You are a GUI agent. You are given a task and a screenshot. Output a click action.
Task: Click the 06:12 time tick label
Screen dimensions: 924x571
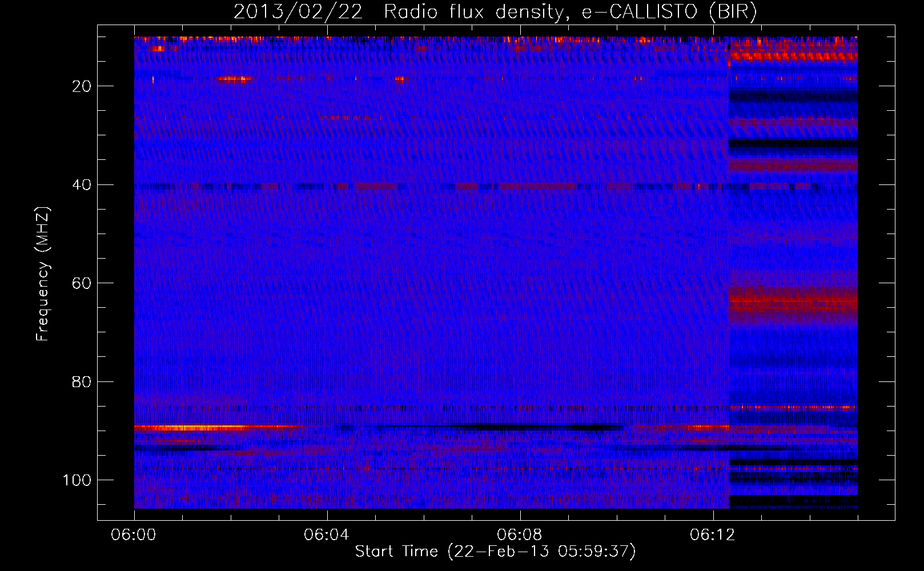(x=713, y=535)
